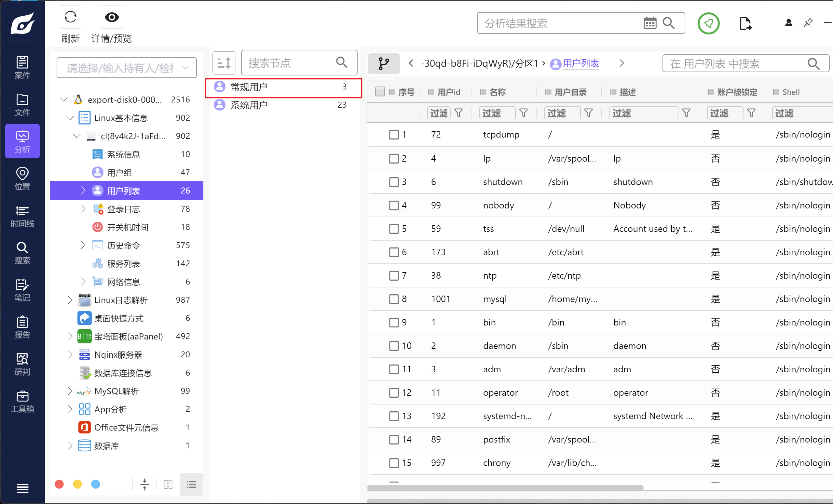Click the red color tag dot
833x504 pixels.
(x=59, y=484)
